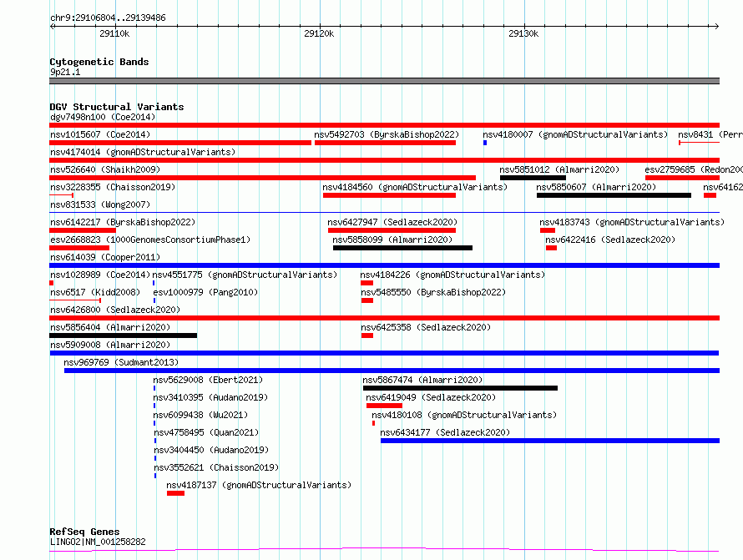Click the DGV Structural Variants track title
Viewport: 743px width, 560px height.
(117, 107)
